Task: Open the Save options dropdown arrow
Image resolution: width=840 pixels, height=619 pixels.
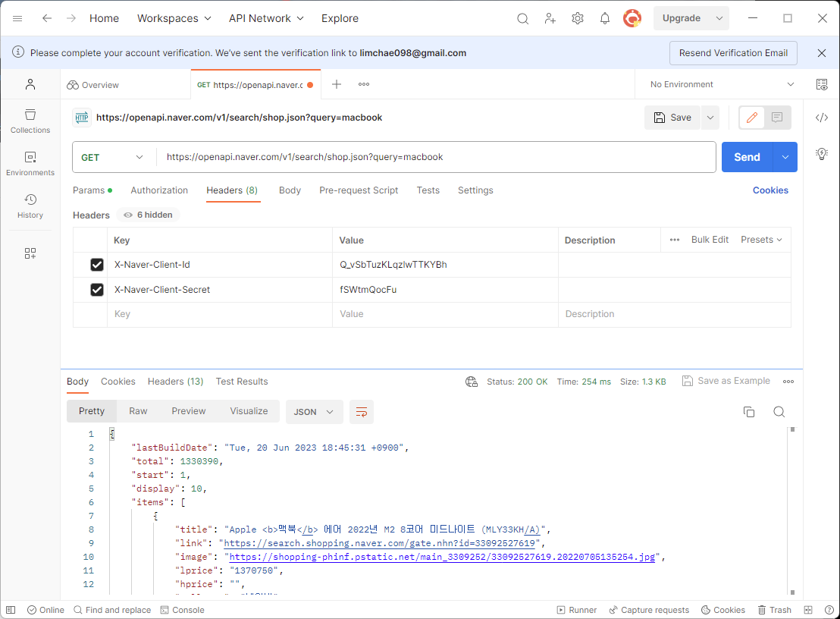Action: click(710, 118)
